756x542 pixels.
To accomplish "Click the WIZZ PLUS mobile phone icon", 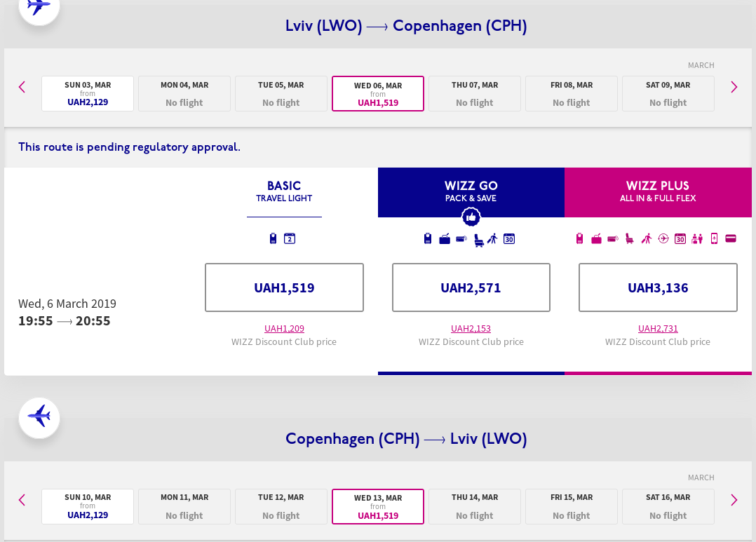I will point(714,239).
